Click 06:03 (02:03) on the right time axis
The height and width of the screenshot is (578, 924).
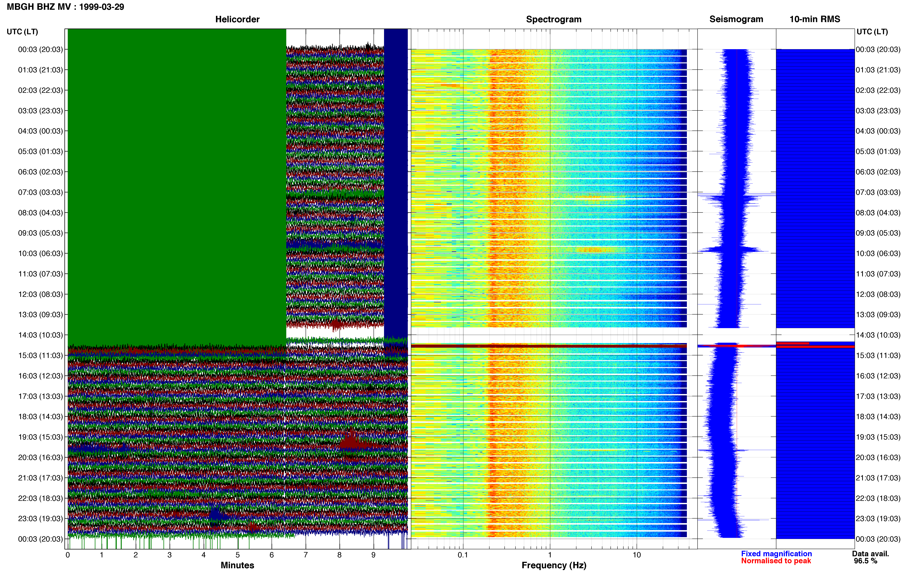click(x=878, y=172)
